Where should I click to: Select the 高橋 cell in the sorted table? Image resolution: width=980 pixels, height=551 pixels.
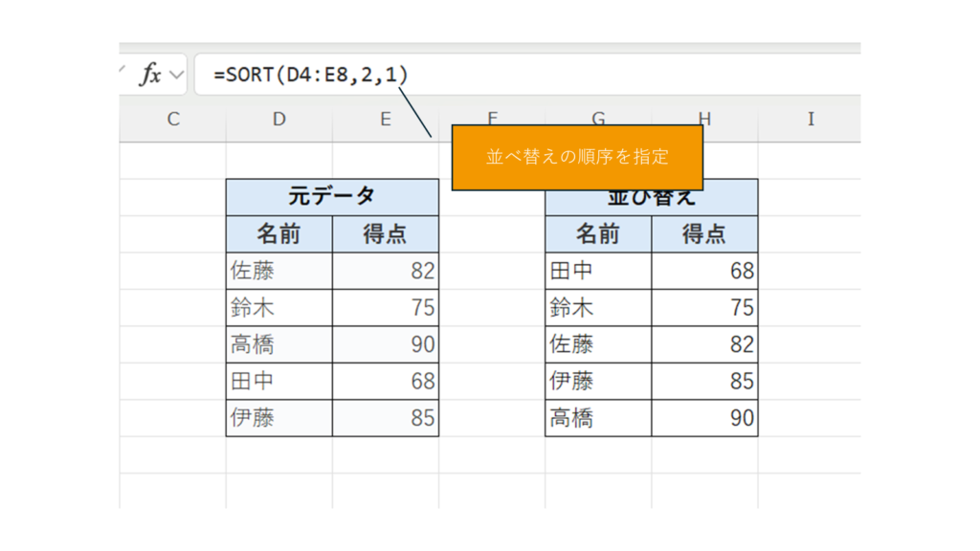[598, 418]
